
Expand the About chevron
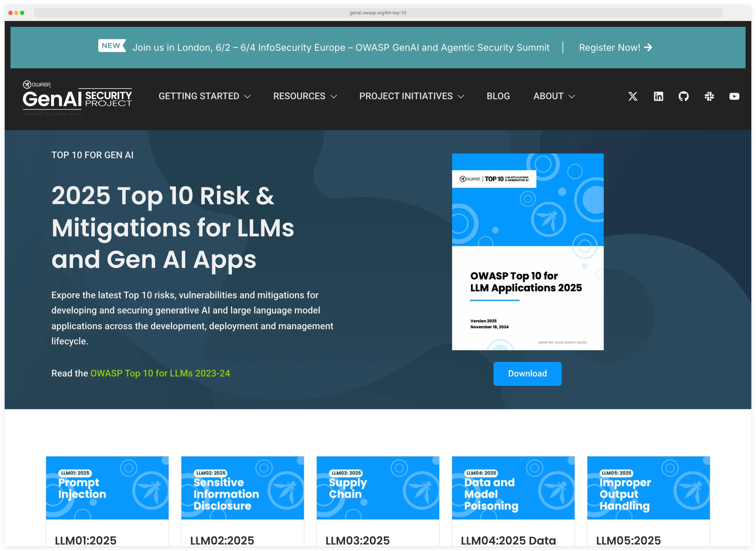[572, 97]
